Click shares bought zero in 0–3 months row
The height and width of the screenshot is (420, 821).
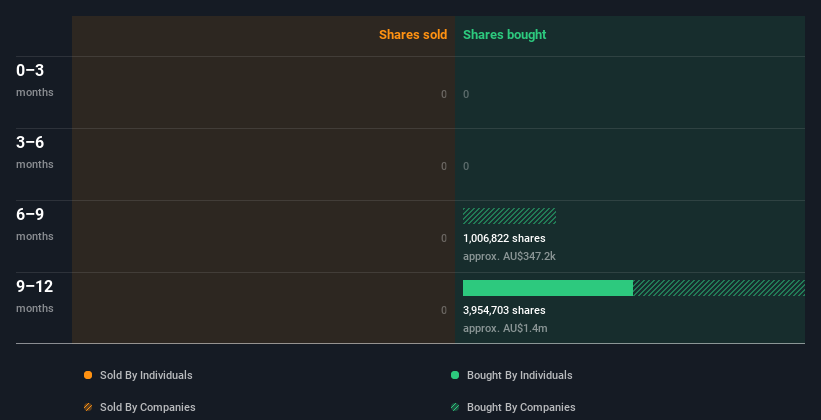click(466, 94)
